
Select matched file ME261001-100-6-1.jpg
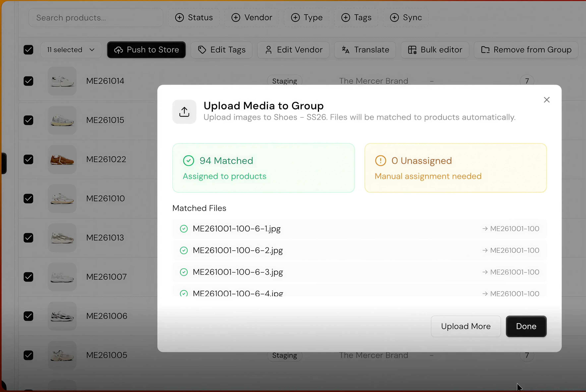360,228
